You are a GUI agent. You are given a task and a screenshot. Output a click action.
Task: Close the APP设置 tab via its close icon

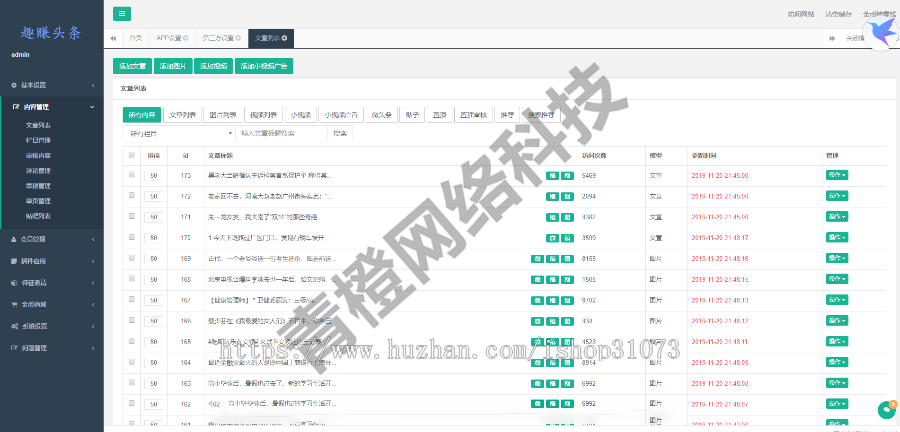tap(185, 38)
